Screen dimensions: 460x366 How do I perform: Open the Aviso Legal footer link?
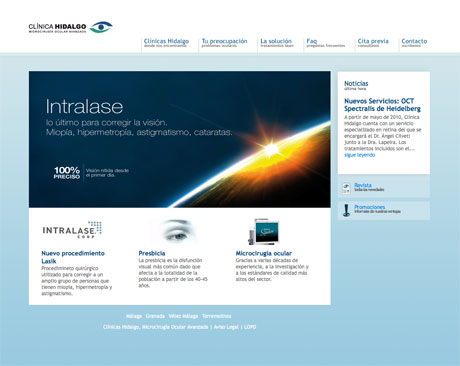[226, 327]
